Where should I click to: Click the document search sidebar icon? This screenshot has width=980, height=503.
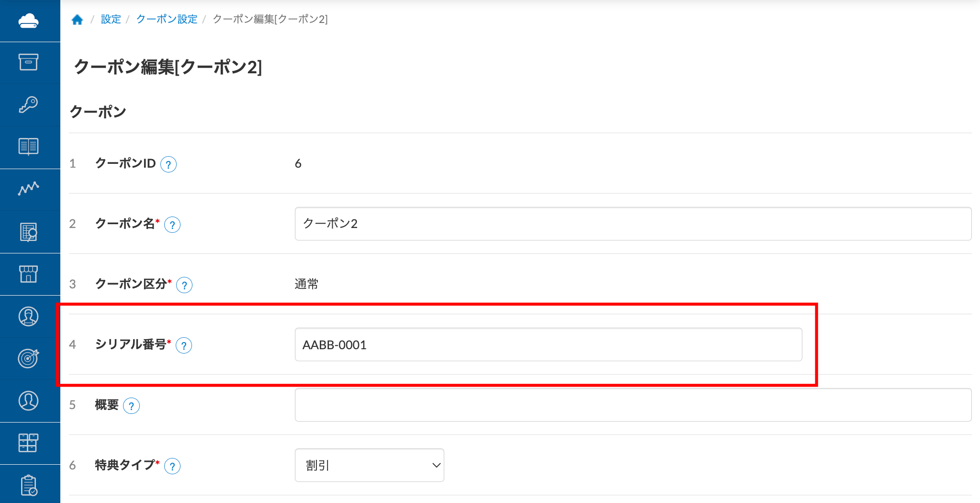[x=28, y=232]
